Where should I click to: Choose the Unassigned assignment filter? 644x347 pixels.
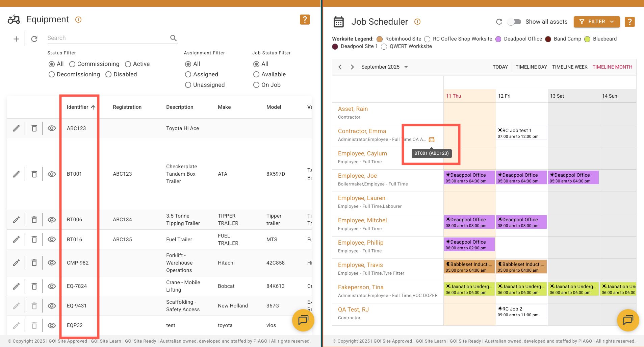pos(188,85)
